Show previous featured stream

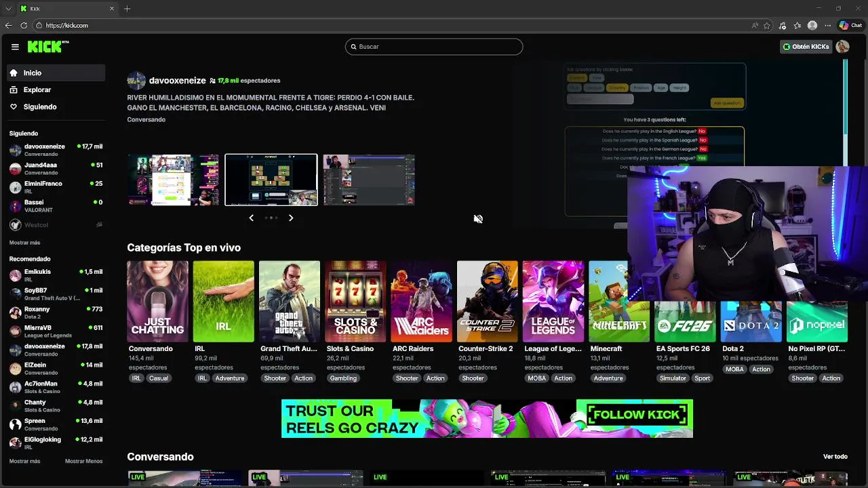pyautogui.click(x=252, y=218)
